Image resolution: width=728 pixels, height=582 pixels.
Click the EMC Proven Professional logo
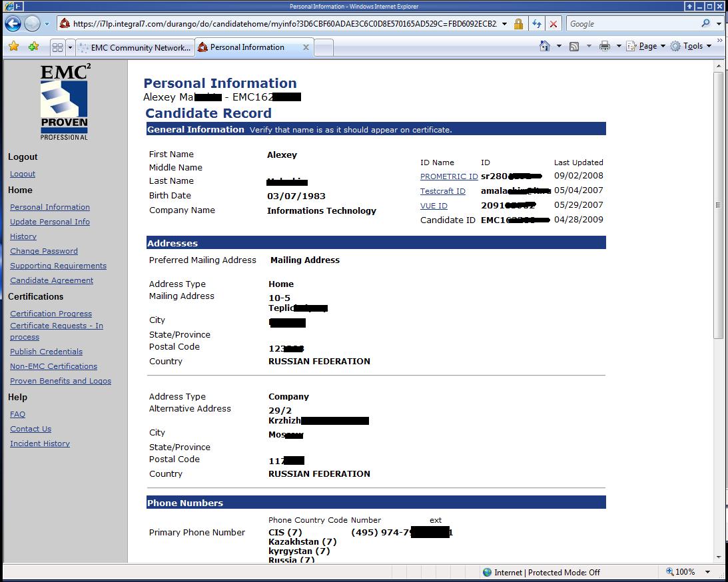[64, 102]
